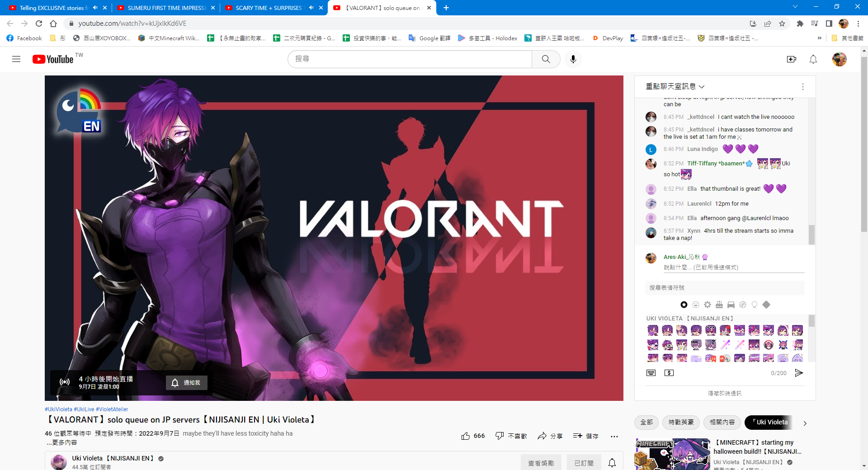Open the tab search dropdown arrow
868x470 pixels.
tap(795, 7)
